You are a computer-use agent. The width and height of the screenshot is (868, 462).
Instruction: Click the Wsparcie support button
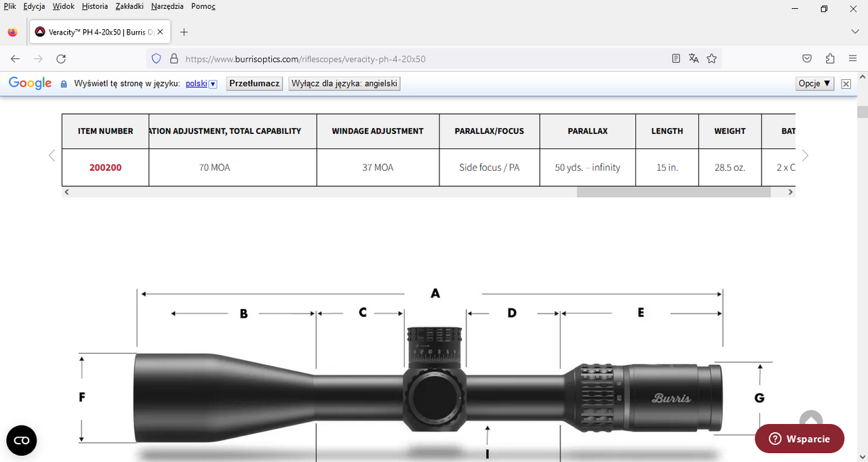[800, 438]
